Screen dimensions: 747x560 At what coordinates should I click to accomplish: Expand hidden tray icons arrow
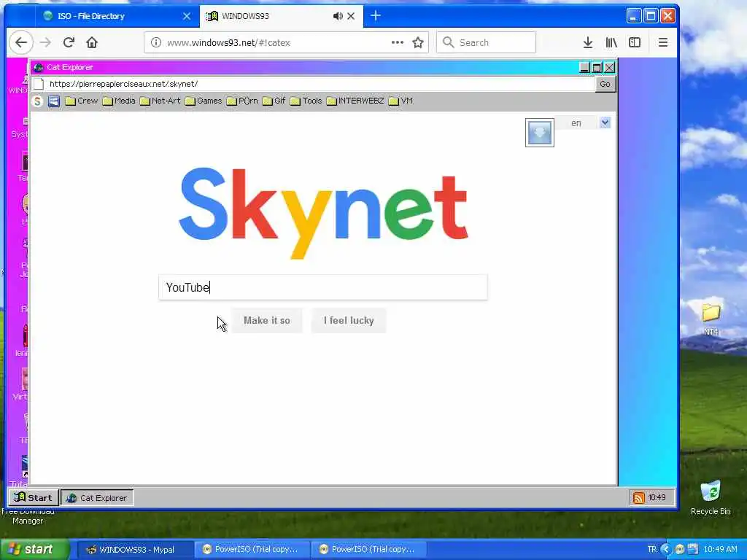pyautogui.click(x=665, y=550)
